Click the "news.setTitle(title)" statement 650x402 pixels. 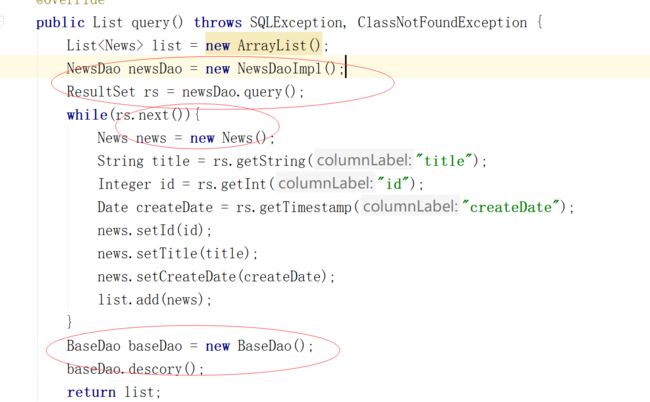pos(177,254)
